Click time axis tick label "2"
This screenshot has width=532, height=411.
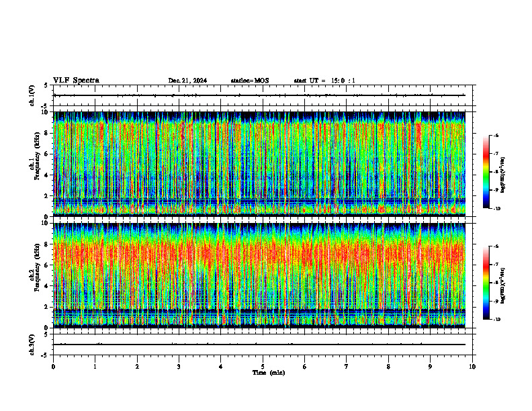tap(137, 367)
